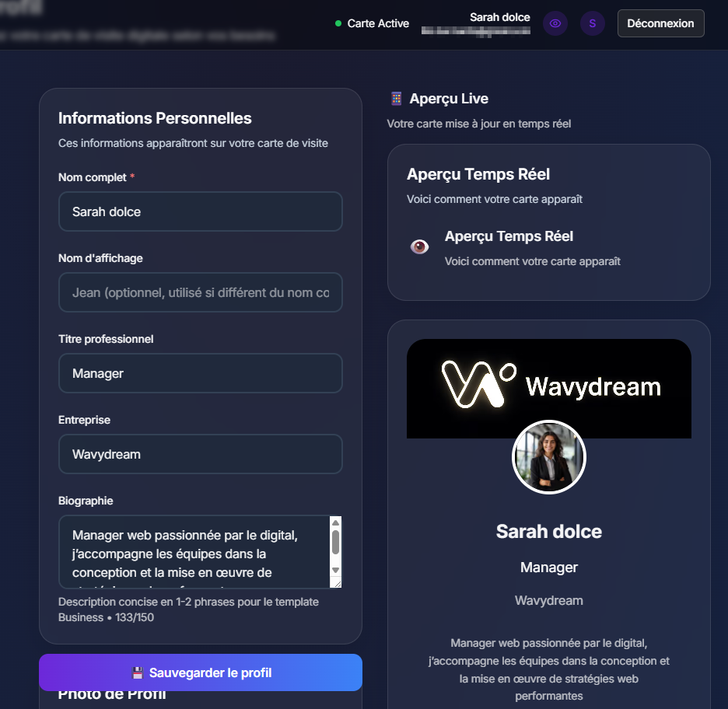Click the phone icon next to Aperçu Live
728x709 pixels.
click(396, 99)
